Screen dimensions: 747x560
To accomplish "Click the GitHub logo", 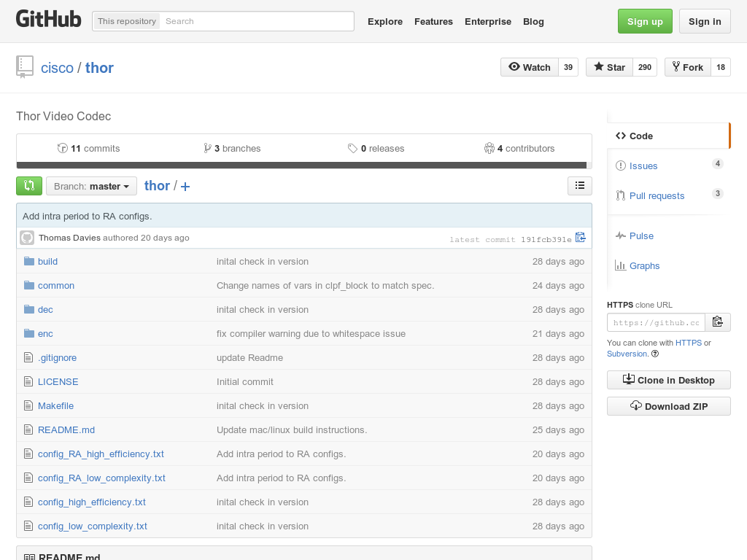I will (49, 20).
